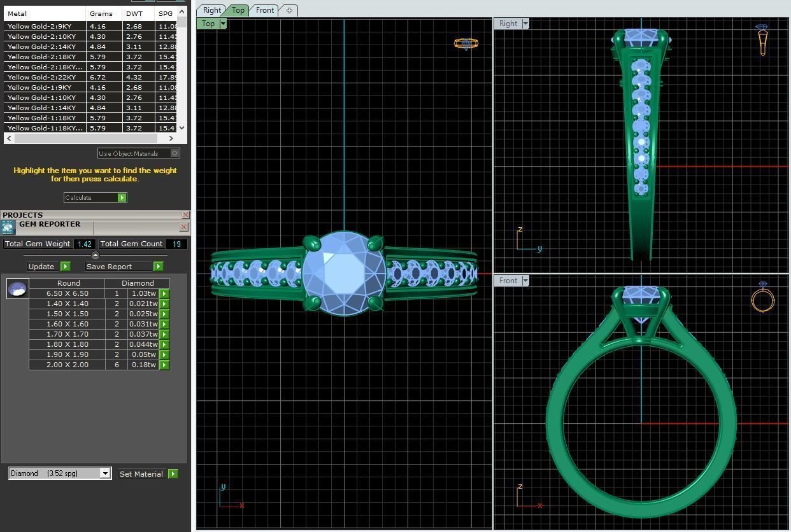This screenshot has width=791, height=532.
Task: Click the Top viewport title label
Action: coord(208,24)
